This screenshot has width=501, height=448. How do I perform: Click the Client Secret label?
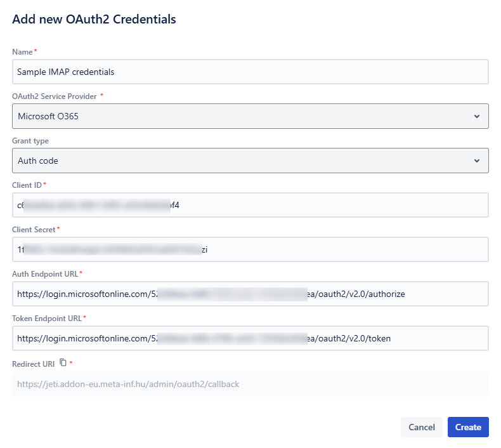pos(34,229)
